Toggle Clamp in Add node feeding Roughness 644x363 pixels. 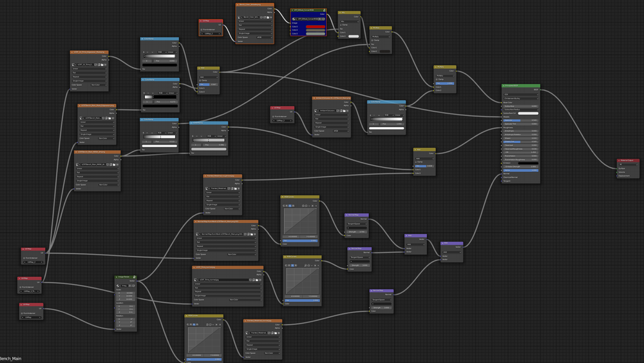tap(415, 162)
